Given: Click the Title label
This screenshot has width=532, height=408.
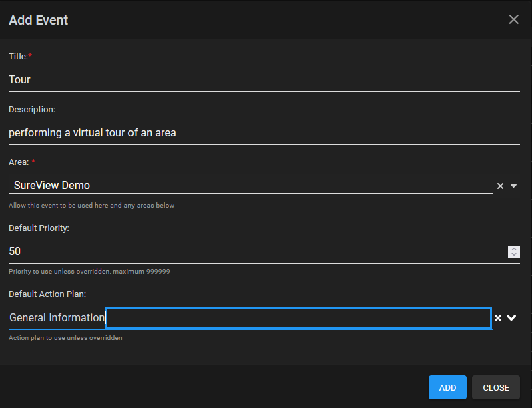Looking at the screenshot, I should coord(18,57).
